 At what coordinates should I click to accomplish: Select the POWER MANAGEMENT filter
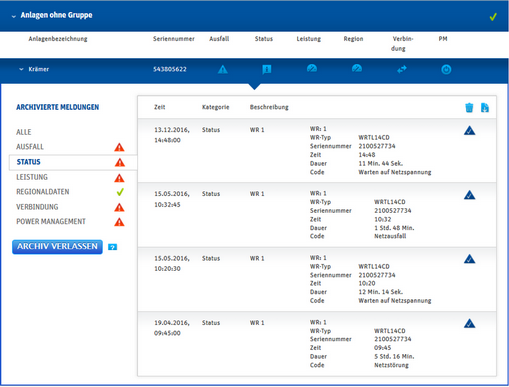[51, 221]
